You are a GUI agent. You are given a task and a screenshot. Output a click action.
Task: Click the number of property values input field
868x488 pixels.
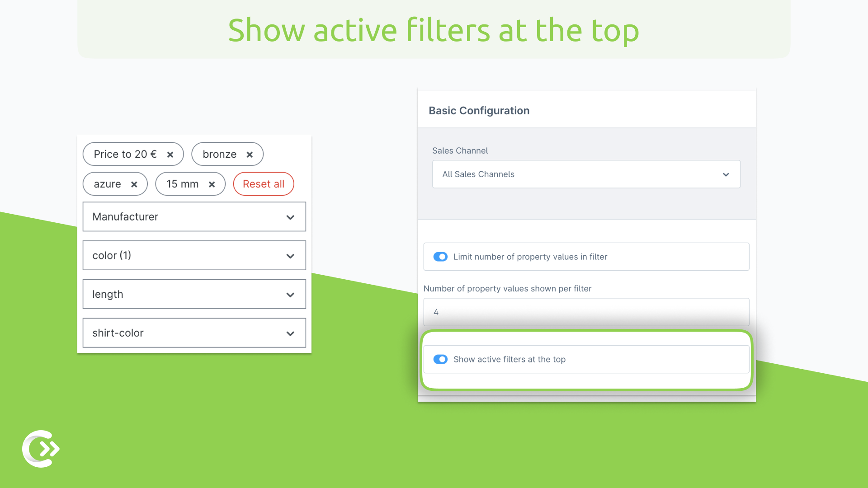[587, 312]
